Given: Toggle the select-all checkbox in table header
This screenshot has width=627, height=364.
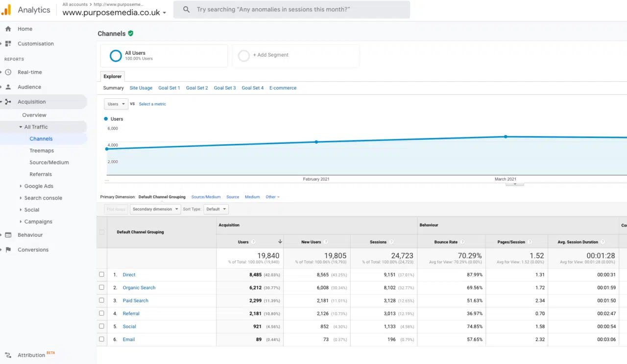Looking at the screenshot, I should (102, 232).
